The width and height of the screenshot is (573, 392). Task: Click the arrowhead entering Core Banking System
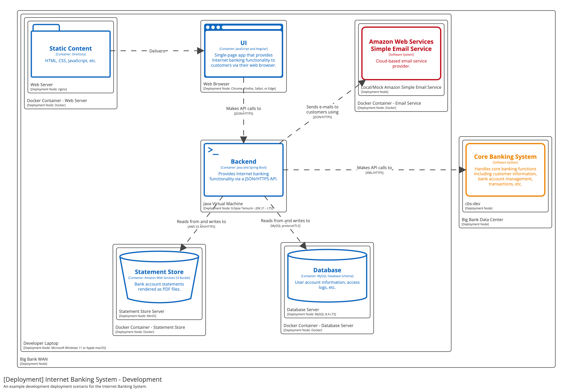pyautogui.click(x=463, y=170)
